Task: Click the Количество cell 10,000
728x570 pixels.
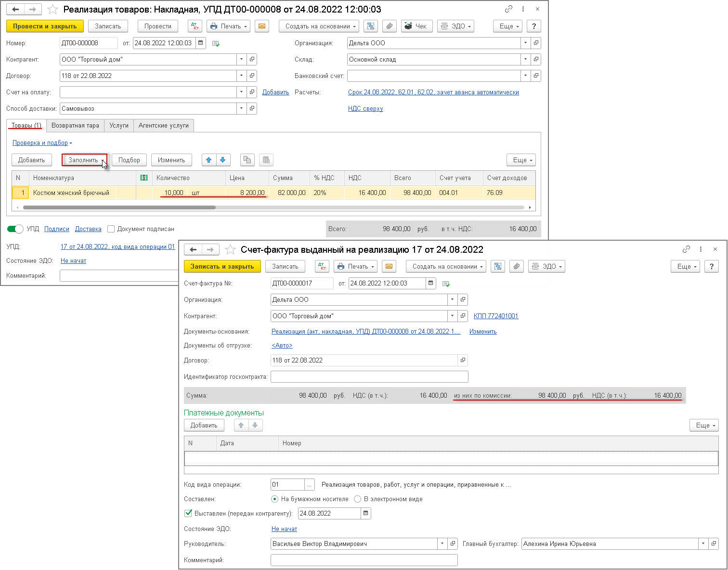Action: tap(170, 193)
